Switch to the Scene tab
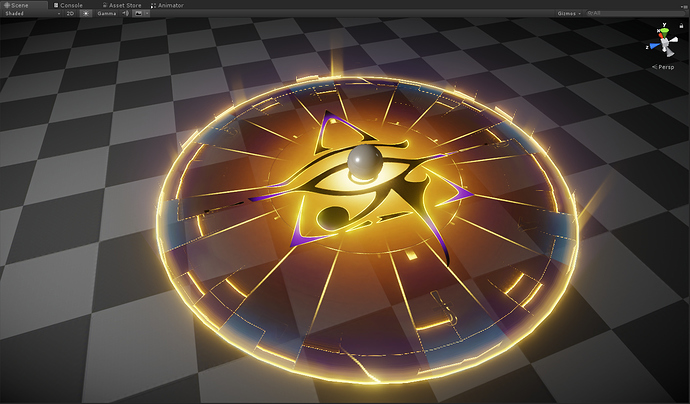The image size is (690, 404). point(24,5)
